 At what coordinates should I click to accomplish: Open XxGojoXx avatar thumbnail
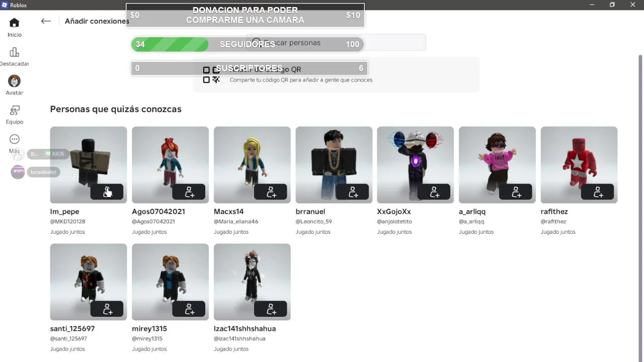point(416,165)
